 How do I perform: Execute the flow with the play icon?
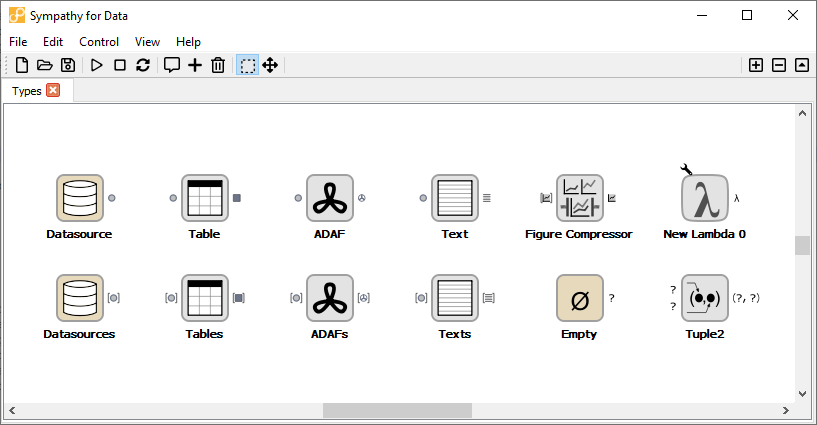coord(97,65)
